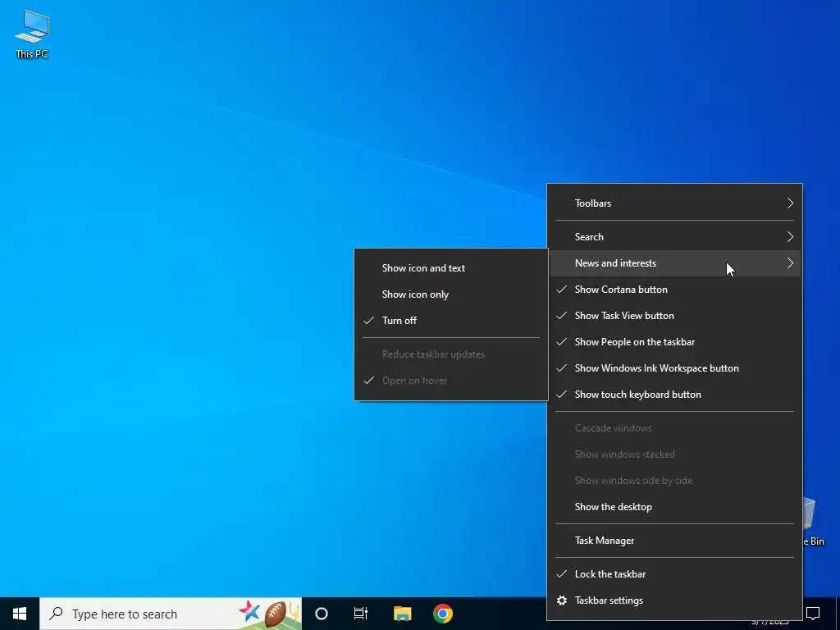
Task: Select Turn off in News and interests submenu
Action: point(451,321)
